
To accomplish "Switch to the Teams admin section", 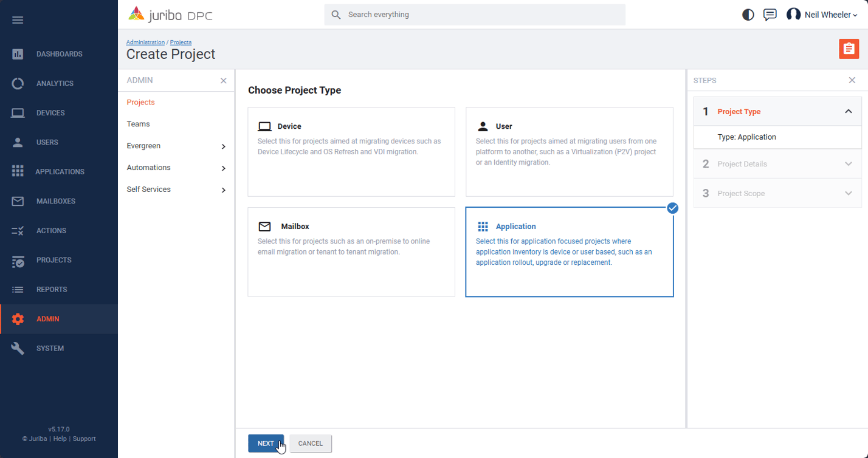I will [x=139, y=124].
